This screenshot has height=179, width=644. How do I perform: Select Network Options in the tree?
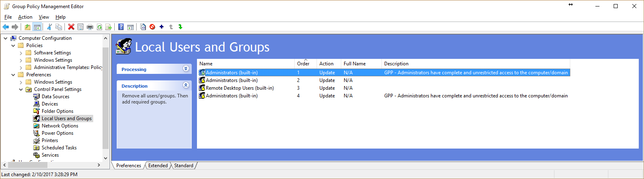60,126
